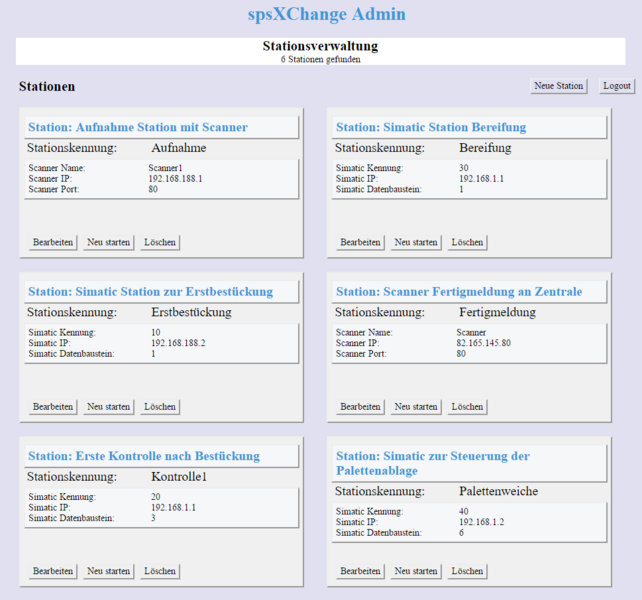Open Bearbeiten for the Bereifung station
Screen dimensions: 642x600
click(361, 242)
